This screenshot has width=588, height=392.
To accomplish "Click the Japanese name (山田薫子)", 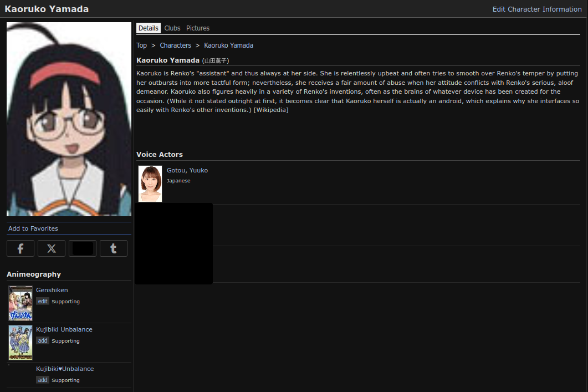I will click(x=216, y=61).
